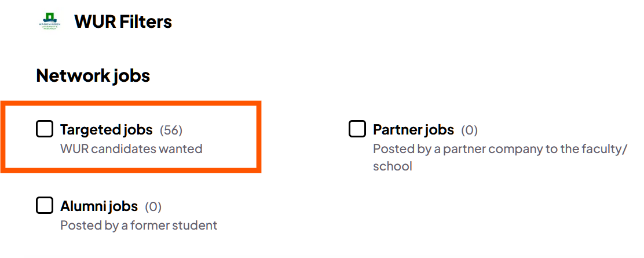Click 'Posted by a former student' description

pyautogui.click(x=138, y=225)
